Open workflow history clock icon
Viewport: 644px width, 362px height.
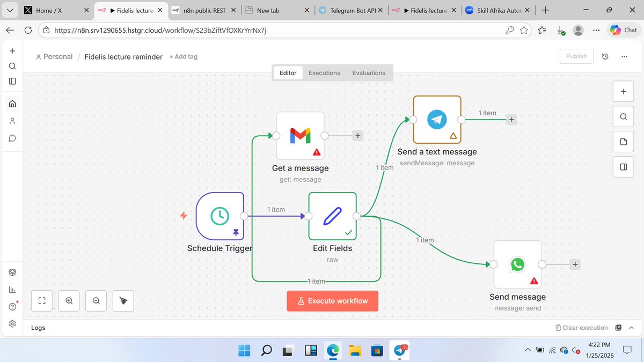605,56
